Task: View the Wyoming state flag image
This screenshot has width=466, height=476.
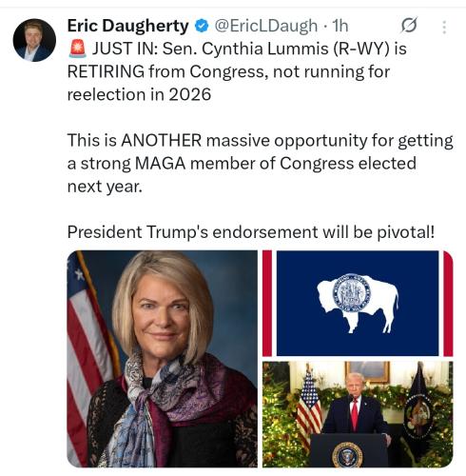Action: (358, 304)
